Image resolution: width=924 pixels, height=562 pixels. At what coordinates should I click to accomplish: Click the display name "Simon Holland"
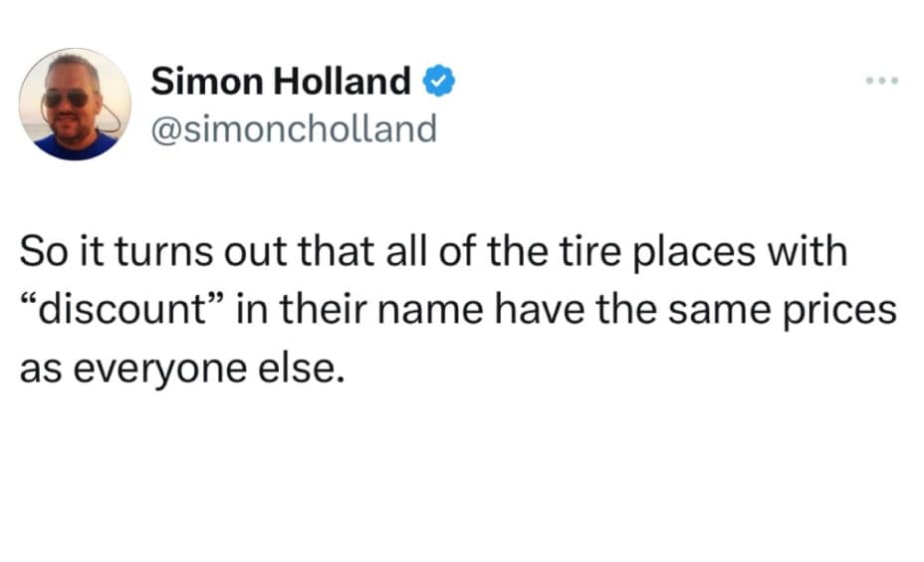(281, 82)
